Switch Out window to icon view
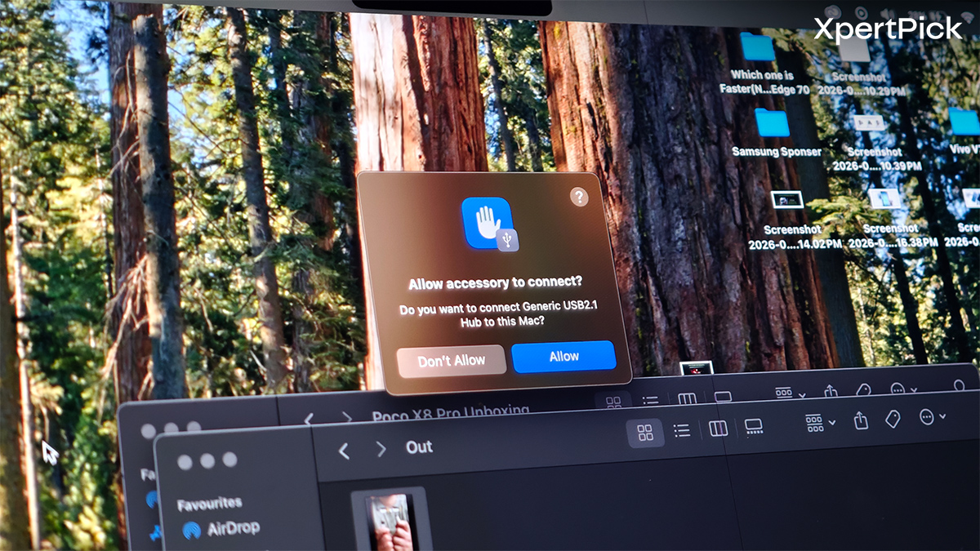This screenshot has width=980, height=551. 645,433
